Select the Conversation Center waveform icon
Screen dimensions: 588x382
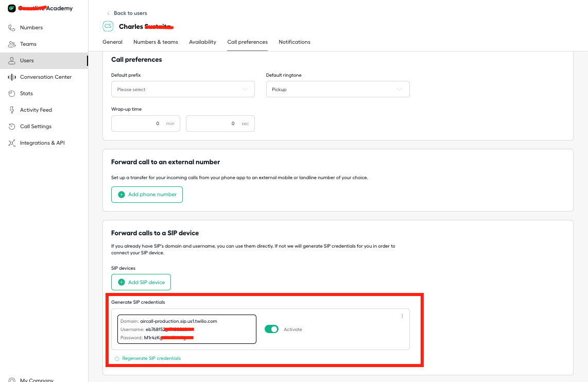pos(12,77)
